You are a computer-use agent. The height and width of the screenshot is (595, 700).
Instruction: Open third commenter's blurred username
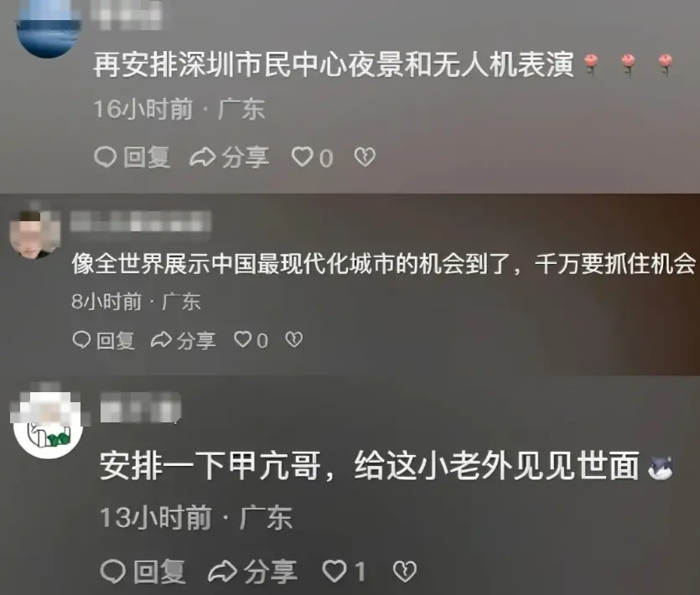coord(140,407)
